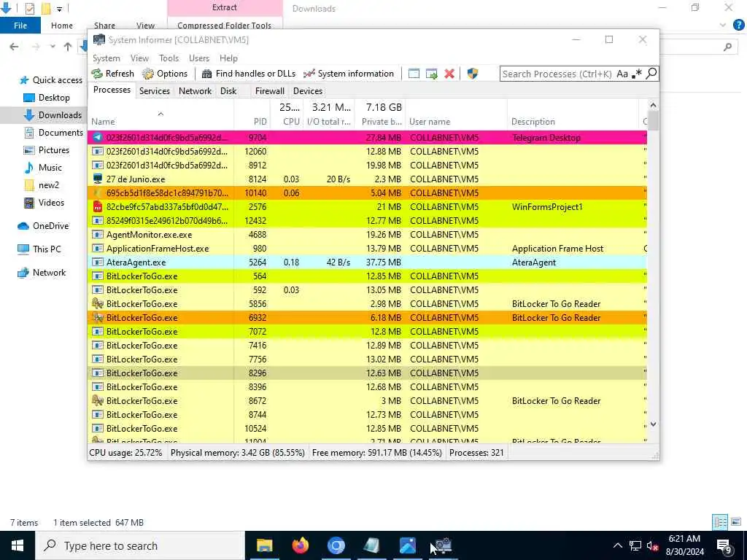The image size is (747, 560).
Task: Select the 27 de Junio.exe process
Action: coord(368,179)
